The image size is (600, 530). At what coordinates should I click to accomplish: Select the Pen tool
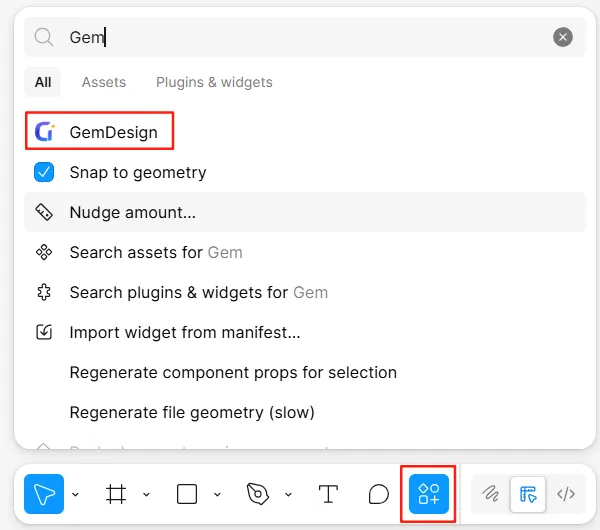[258, 493]
